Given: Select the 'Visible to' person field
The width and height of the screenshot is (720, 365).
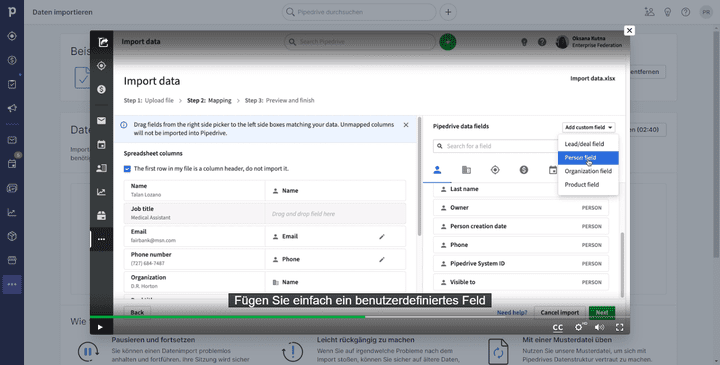Looking at the screenshot, I should pos(521,282).
